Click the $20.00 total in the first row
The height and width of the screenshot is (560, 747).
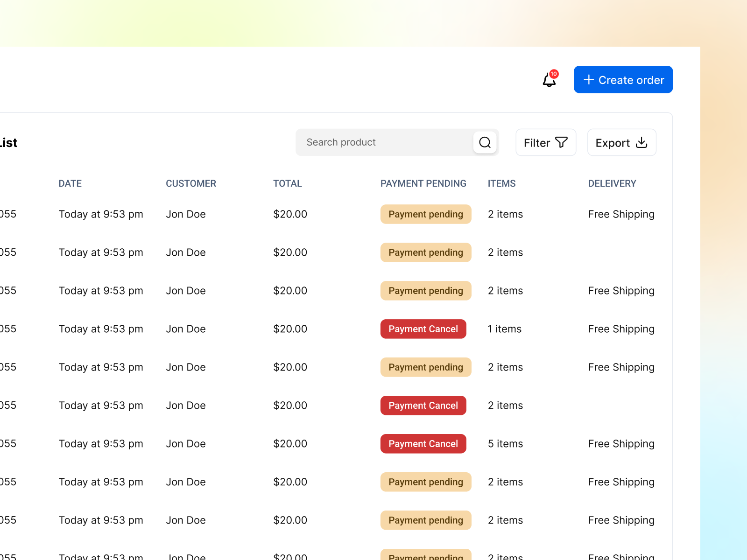point(290,214)
